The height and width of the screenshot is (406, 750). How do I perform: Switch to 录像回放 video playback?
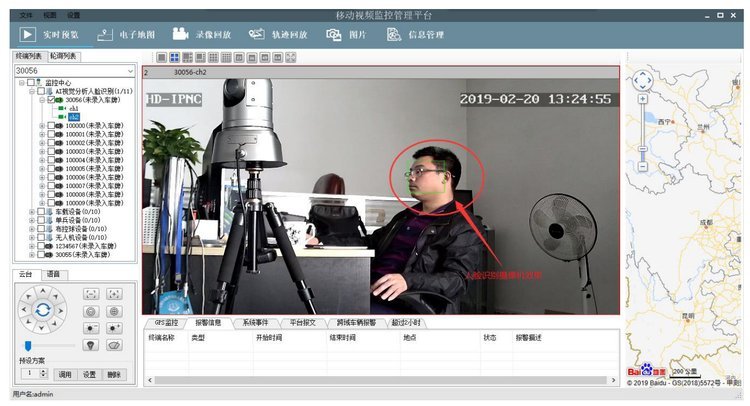(x=205, y=35)
